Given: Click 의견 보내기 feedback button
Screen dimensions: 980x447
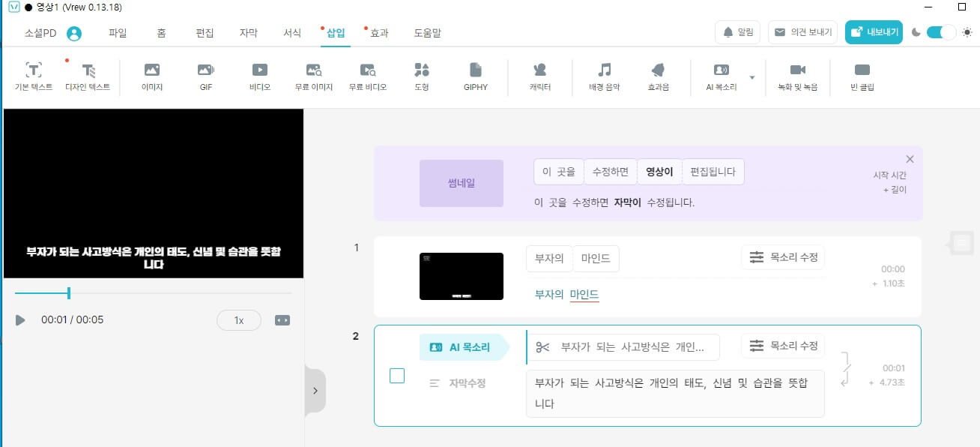Looking at the screenshot, I should pyautogui.click(x=802, y=32).
